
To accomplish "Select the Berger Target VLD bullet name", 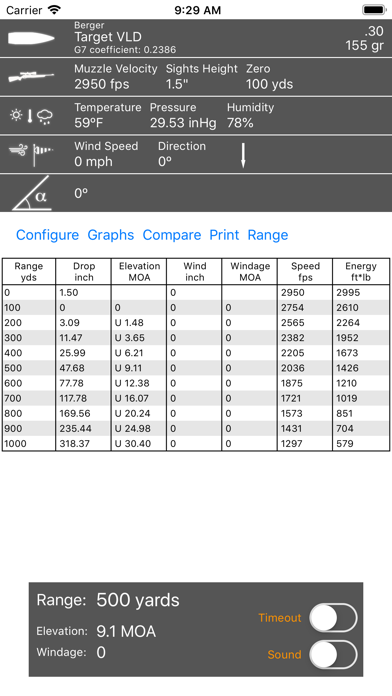I will click(108, 36).
